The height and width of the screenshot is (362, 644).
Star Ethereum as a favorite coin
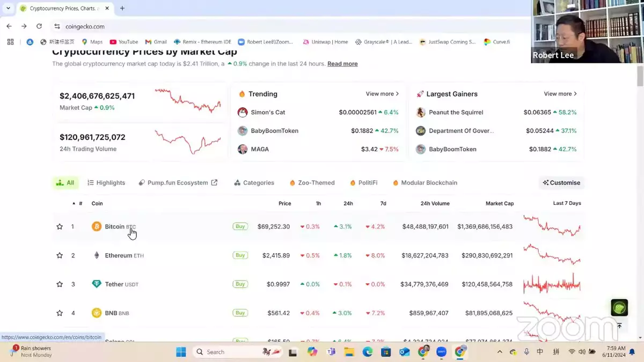point(60,256)
